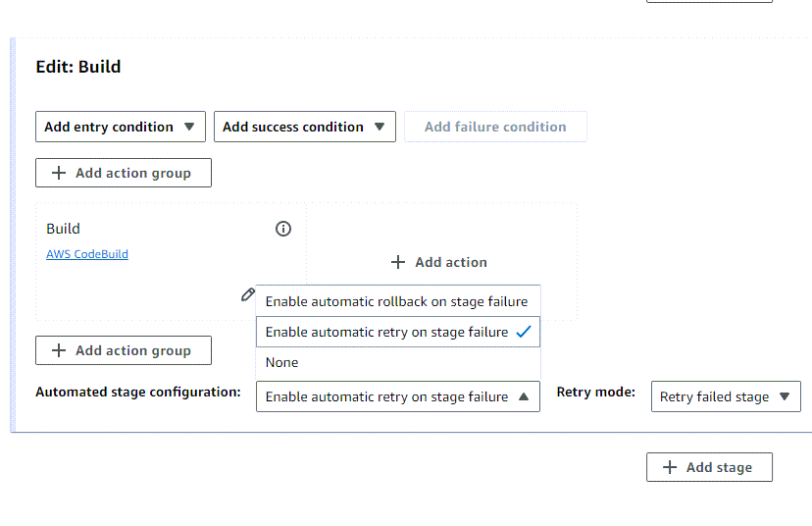Click the Edit: Build heading
The width and height of the screenshot is (812, 526).
coord(78,67)
